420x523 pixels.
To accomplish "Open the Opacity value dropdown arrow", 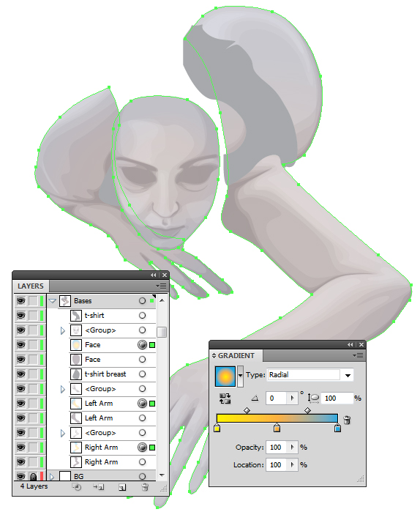I will [x=292, y=448].
